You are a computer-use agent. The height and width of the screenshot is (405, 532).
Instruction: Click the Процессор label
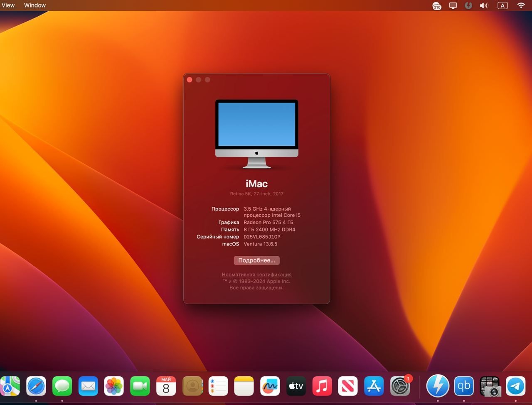225,209
